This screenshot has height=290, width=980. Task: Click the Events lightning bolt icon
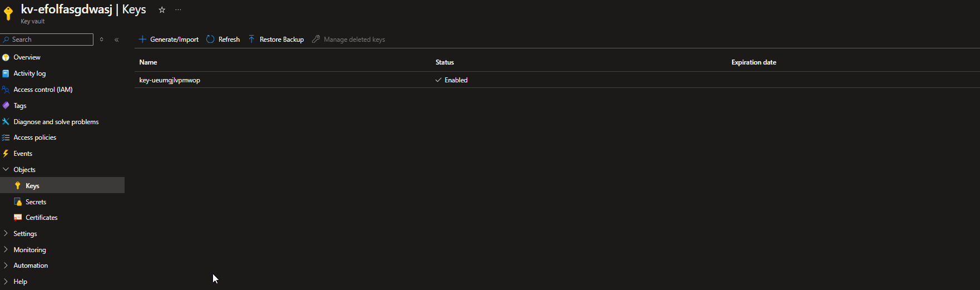(6, 154)
